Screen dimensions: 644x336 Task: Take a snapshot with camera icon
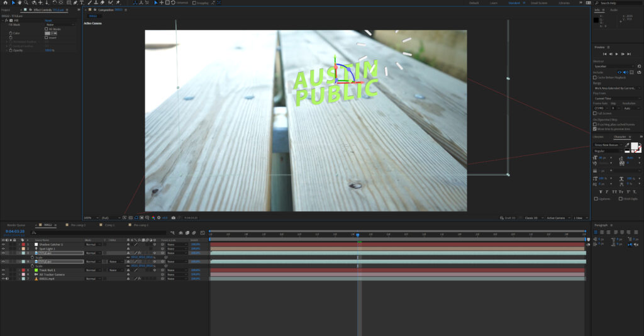pos(174,218)
